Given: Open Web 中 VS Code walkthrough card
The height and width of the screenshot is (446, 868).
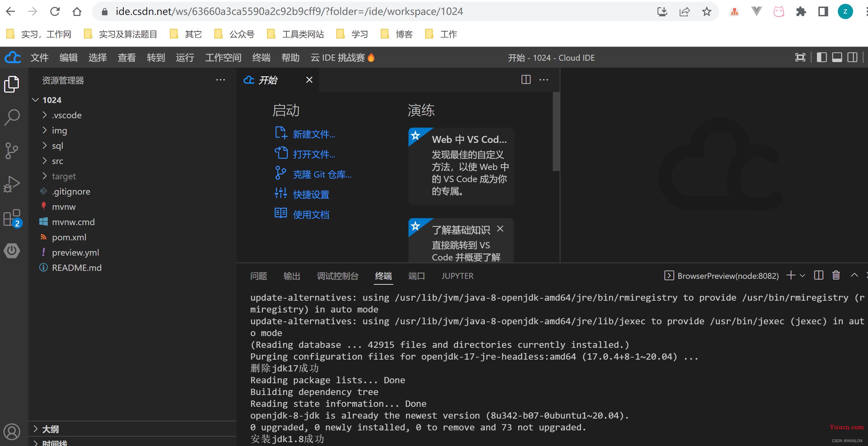Looking at the screenshot, I should point(461,167).
